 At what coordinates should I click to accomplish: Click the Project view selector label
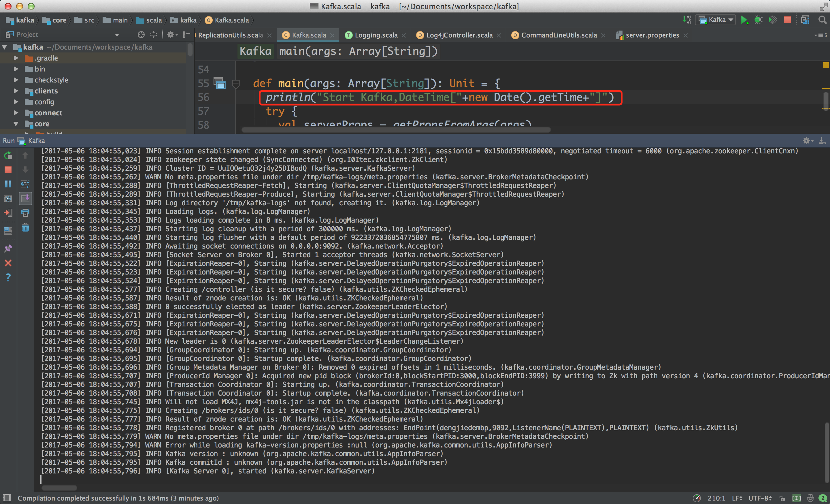(x=27, y=35)
